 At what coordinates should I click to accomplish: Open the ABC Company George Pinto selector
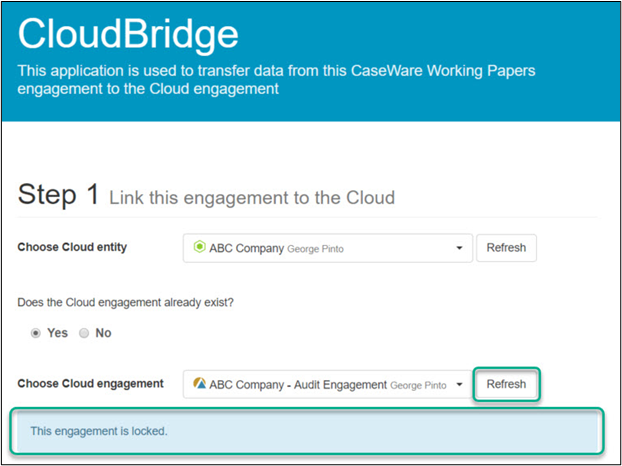[x=328, y=248]
